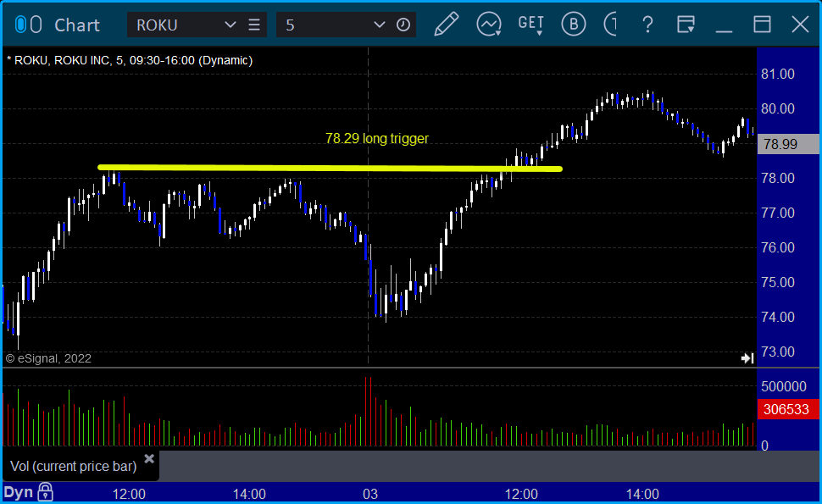Click the 80.00 price axis label
Viewport: 822px width, 504px height.
(778, 108)
